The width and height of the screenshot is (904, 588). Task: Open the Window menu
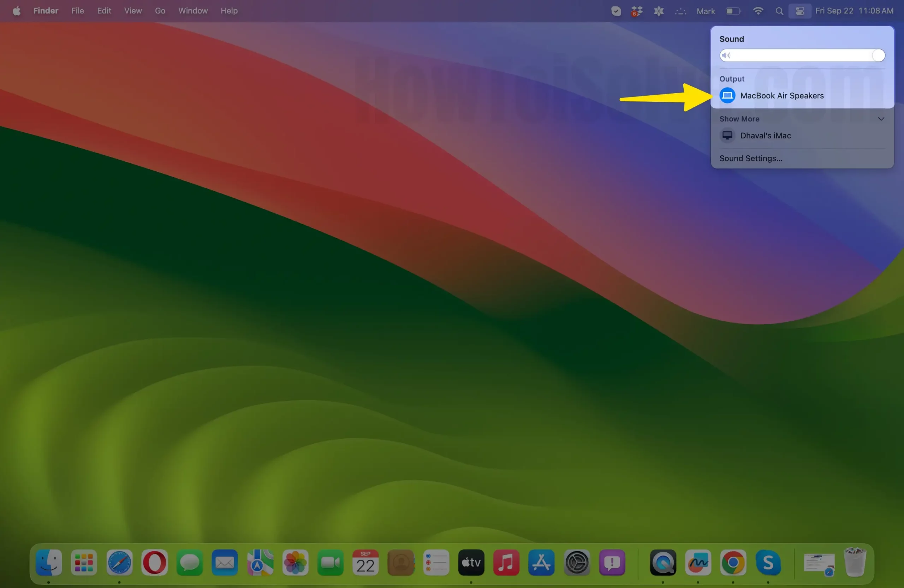pyautogui.click(x=193, y=11)
